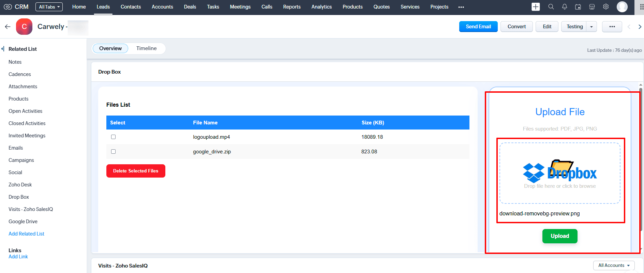Open notifications bell icon
644x273 pixels.
[x=565, y=7]
